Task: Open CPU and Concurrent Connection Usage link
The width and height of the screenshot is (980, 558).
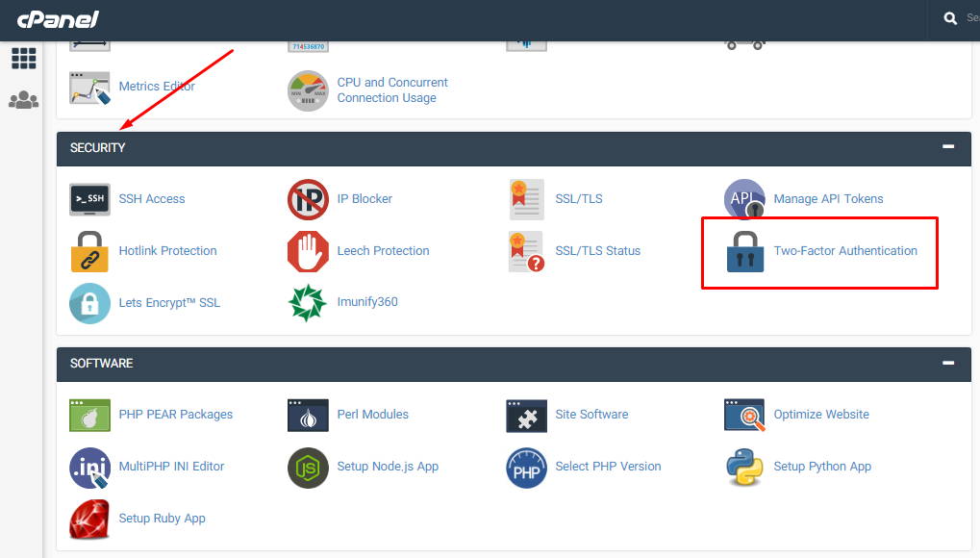Action: point(392,90)
